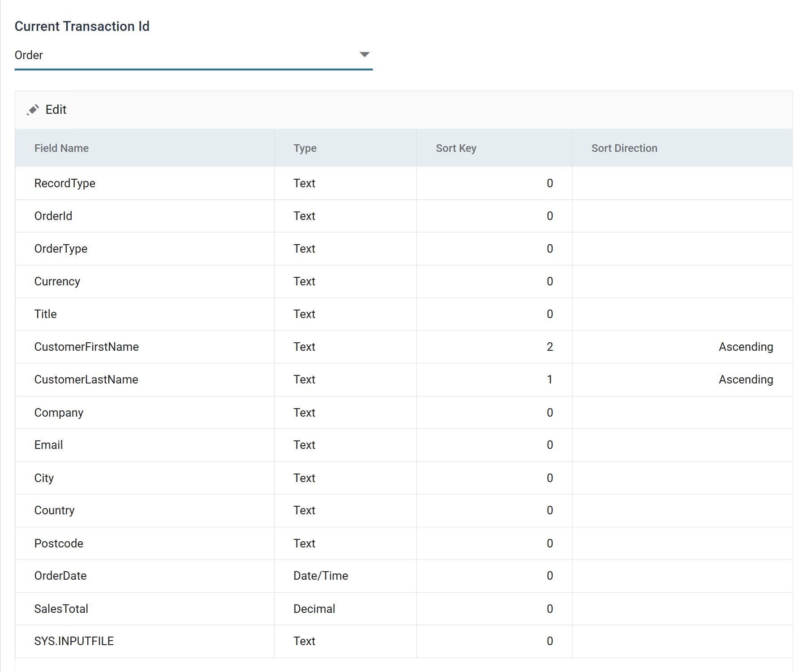Screen dimensions: 807x672
Task: Click the Sort Key column header
Action: click(x=456, y=148)
